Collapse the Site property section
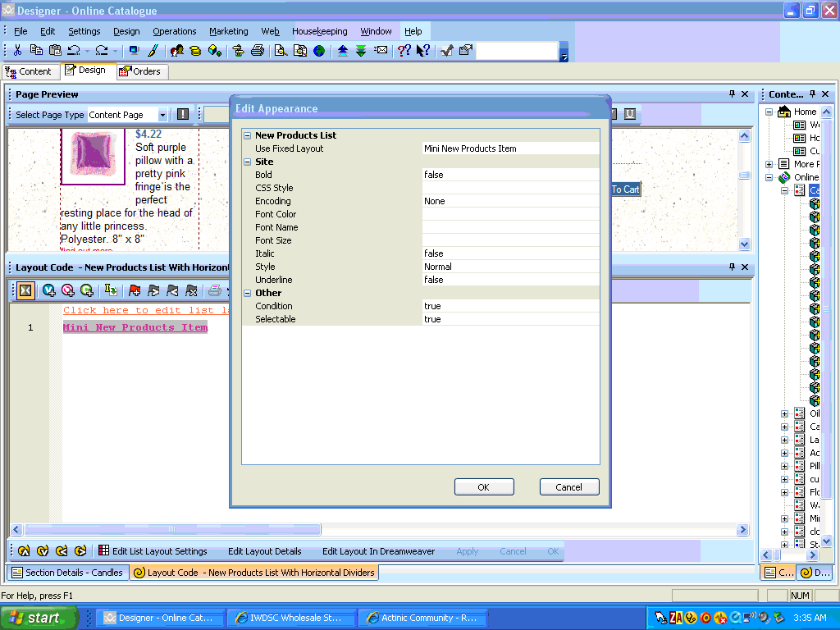 248,162
